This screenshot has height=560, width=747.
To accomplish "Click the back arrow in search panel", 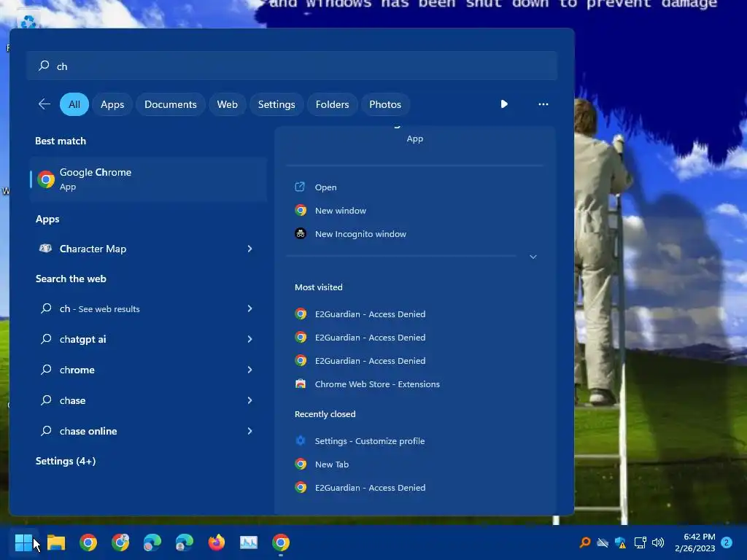I will [x=44, y=104].
